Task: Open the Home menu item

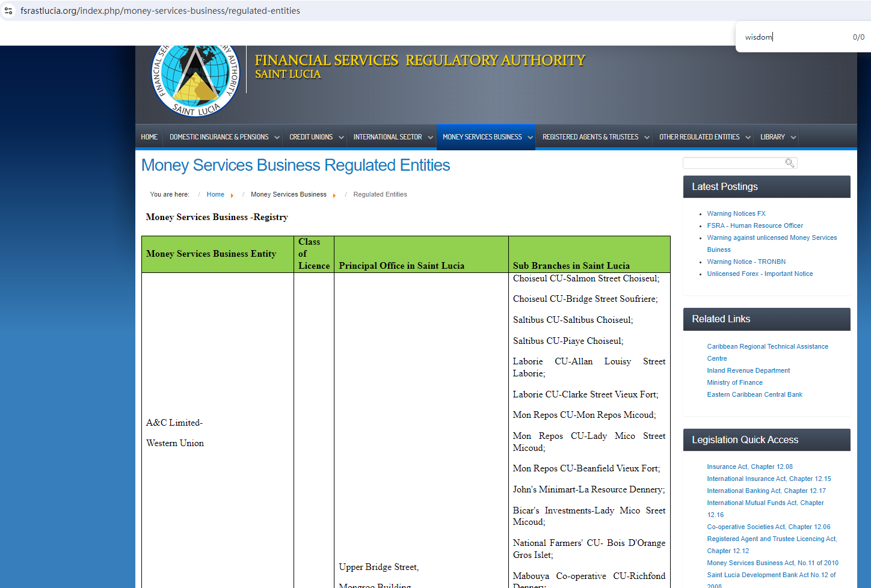Action: tap(149, 137)
